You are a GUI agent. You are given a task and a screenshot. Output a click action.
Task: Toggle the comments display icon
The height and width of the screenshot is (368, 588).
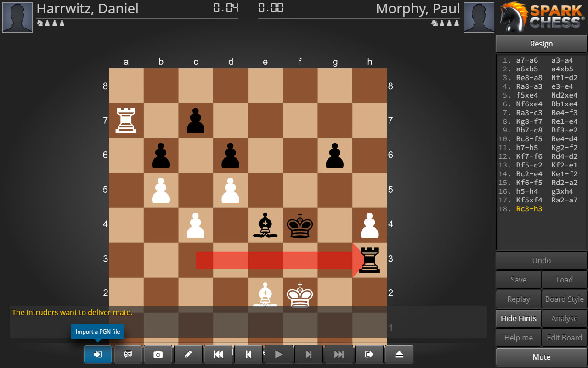coord(128,354)
